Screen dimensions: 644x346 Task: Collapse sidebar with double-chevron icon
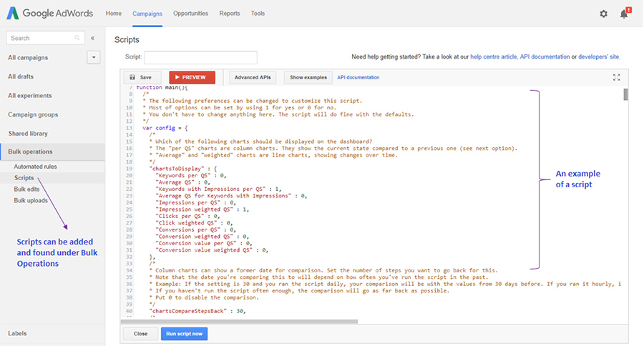click(x=93, y=38)
